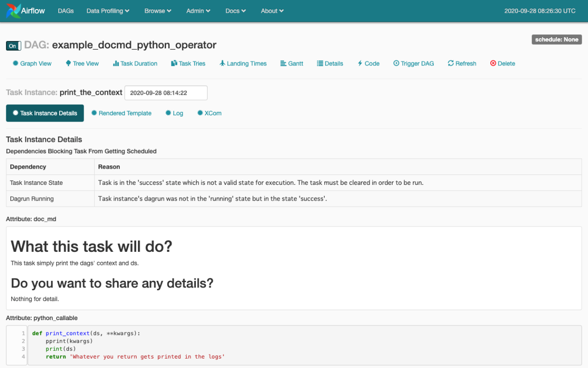Click the 'Nothing for detail.' text
The image size is (588, 368).
tap(35, 299)
